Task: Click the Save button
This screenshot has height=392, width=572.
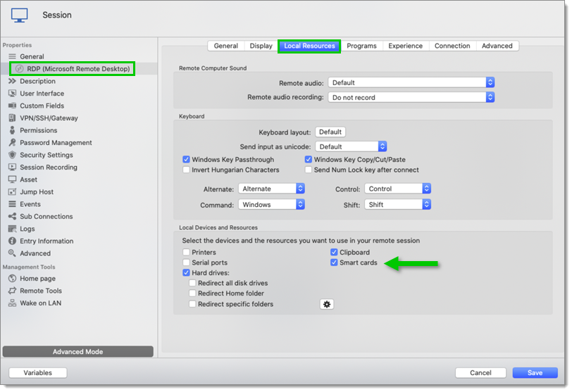Action: [x=535, y=373]
